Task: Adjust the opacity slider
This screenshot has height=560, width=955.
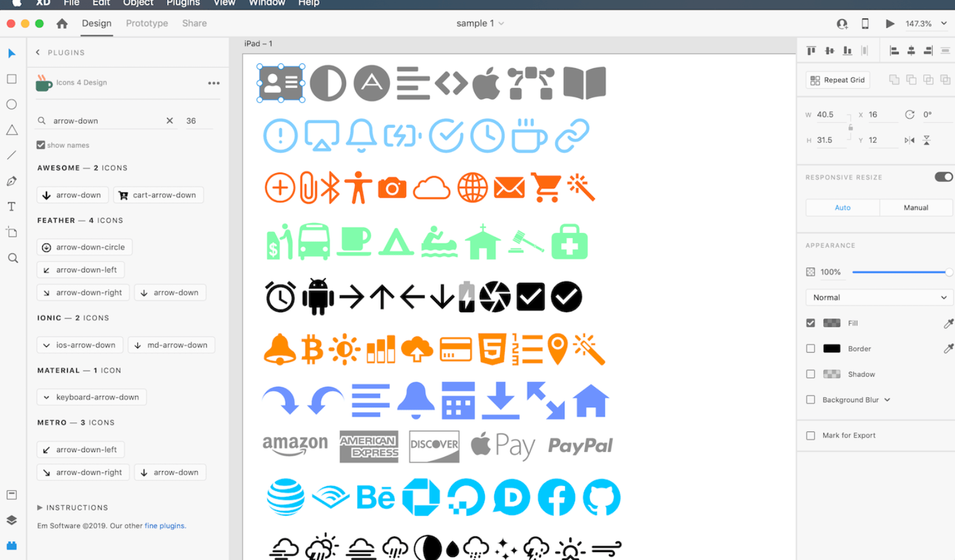Action: [x=901, y=272]
